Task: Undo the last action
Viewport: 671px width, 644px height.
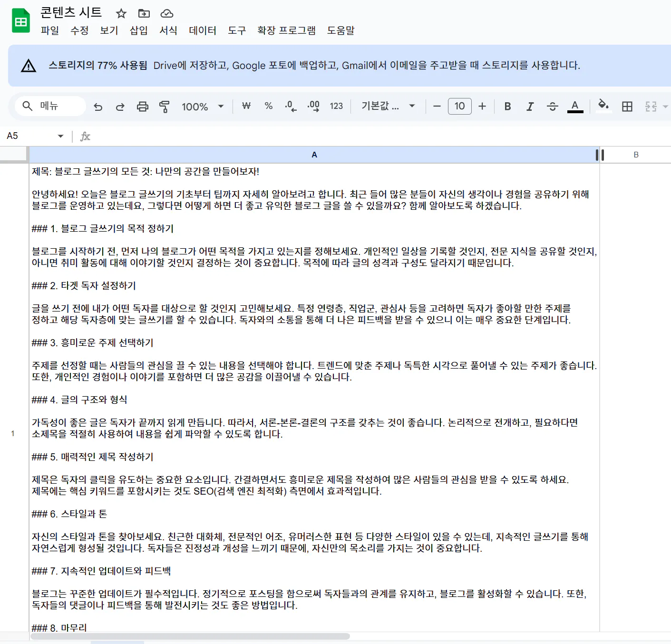Action: (98, 107)
